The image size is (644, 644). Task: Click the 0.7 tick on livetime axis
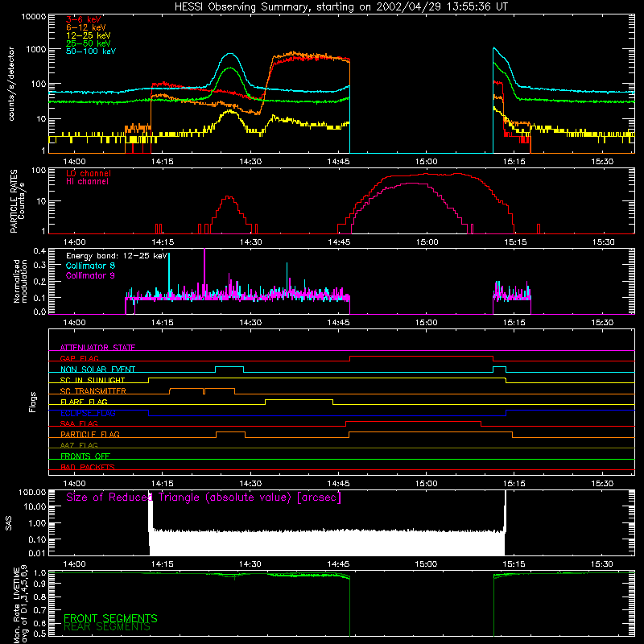(39, 609)
